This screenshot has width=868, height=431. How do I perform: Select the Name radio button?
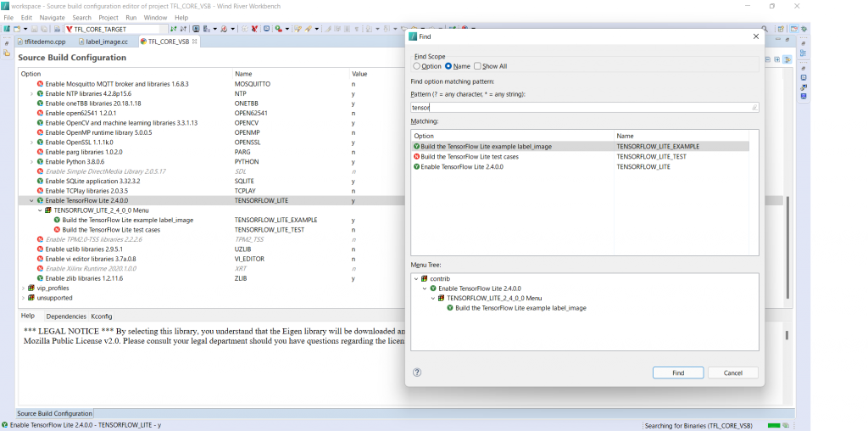pyautogui.click(x=448, y=66)
